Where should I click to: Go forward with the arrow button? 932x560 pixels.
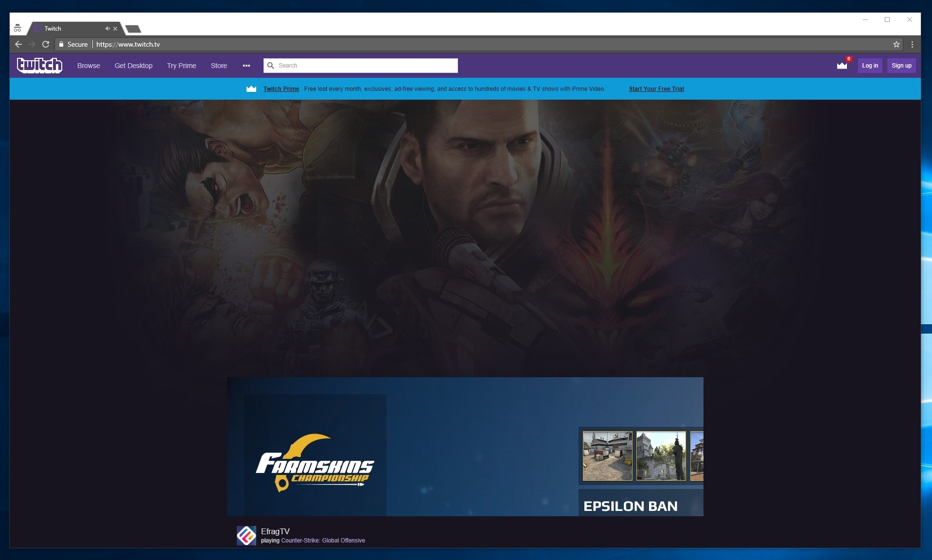(32, 44)
